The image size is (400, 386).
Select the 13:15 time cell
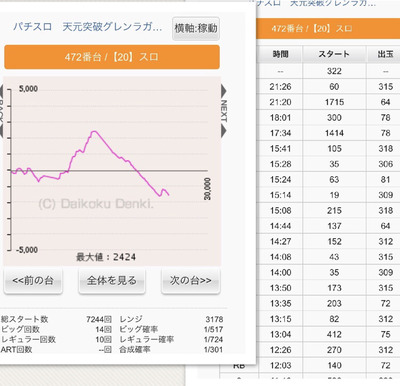pos(280,319)
